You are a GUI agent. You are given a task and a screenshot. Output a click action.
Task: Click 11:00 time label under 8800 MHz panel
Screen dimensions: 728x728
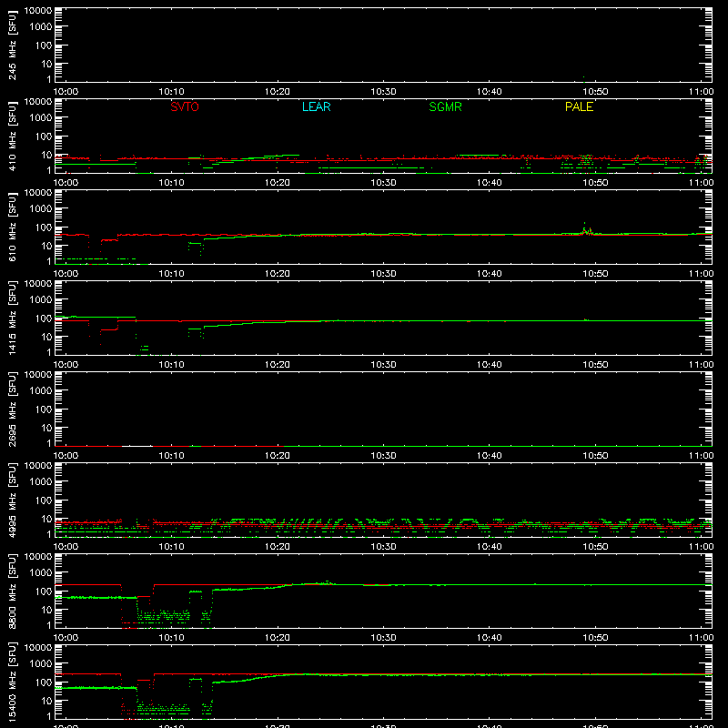701,638
